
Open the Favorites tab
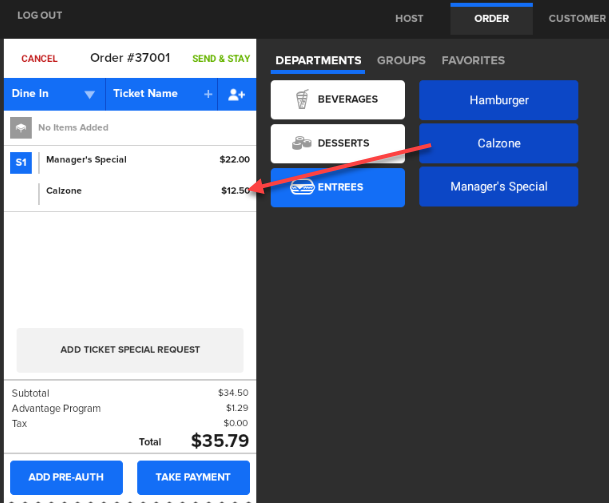473,61
